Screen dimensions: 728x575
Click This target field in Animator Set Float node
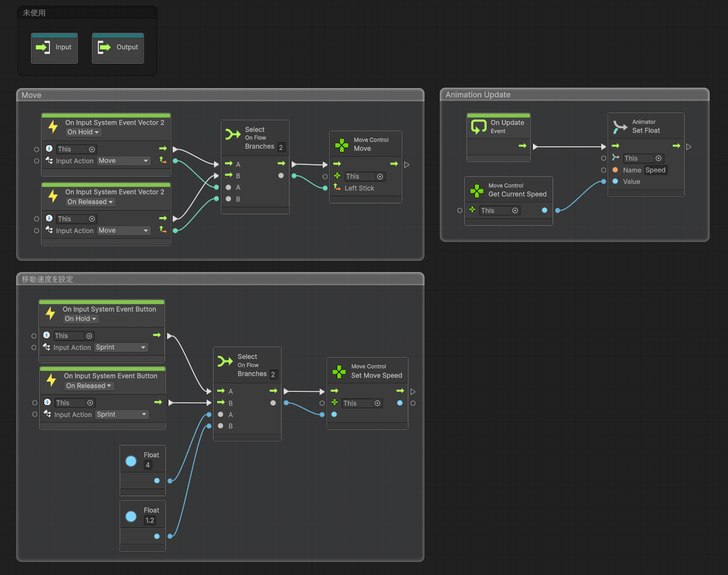click(x=643, y=158)
